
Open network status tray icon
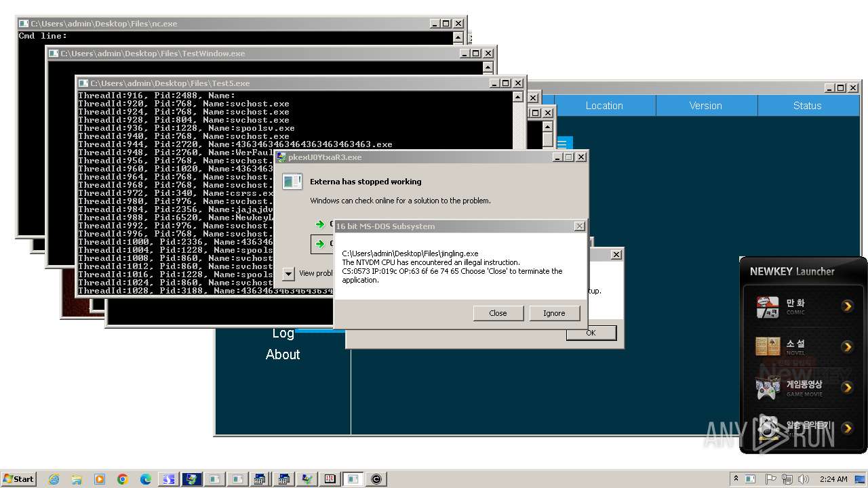pos(787,479)
